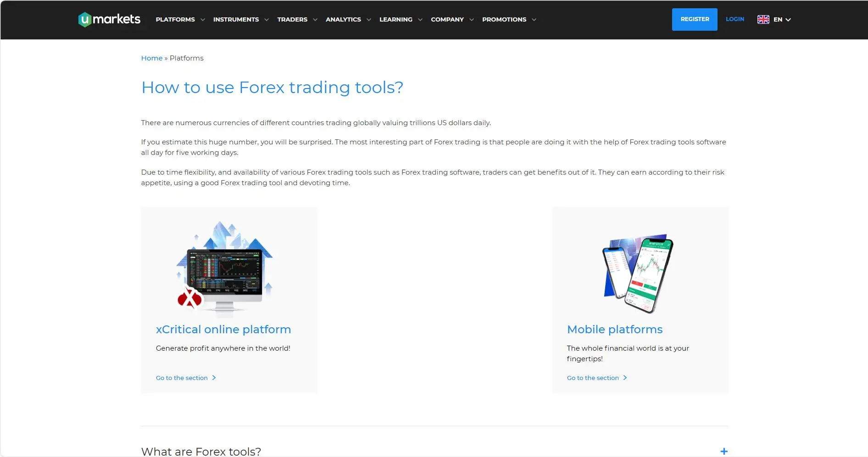Expand the What are Forex tools section
The width and height of the screenshot is (868, 457).
[x=434, y=451]
